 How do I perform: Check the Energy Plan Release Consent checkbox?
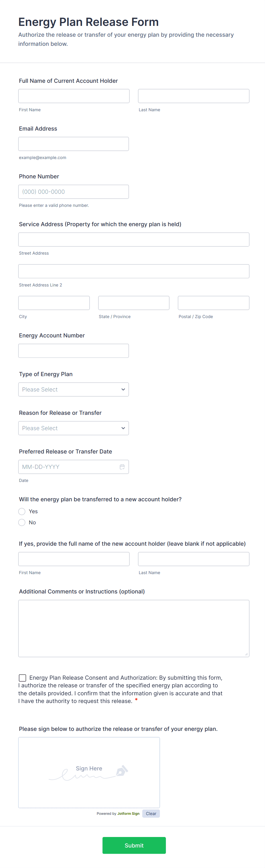(x=22, y=677)
